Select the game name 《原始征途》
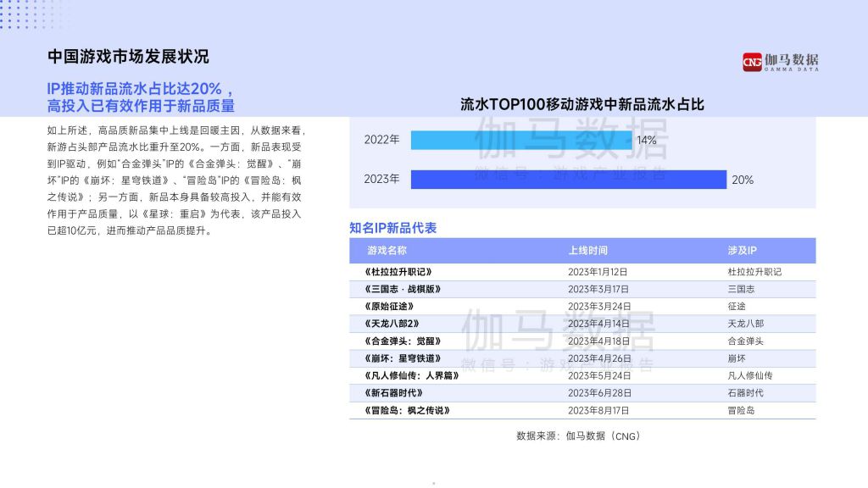 click(x=389, y=306)
